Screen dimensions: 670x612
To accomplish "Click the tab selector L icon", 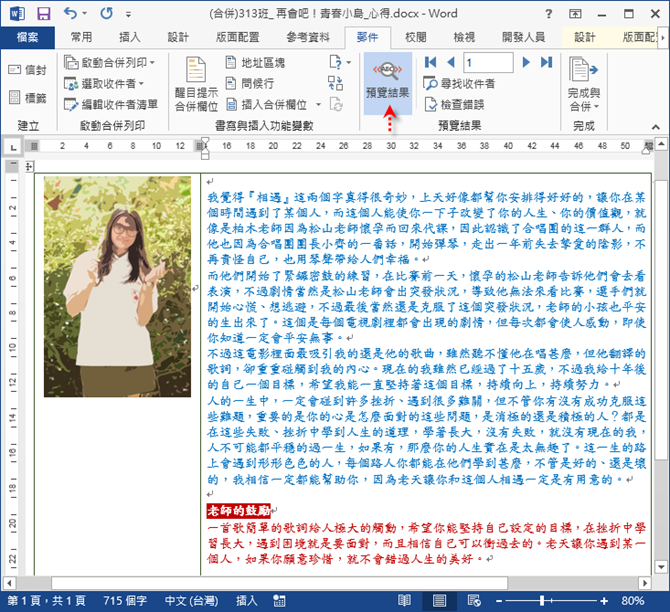I will coord(14,148).
